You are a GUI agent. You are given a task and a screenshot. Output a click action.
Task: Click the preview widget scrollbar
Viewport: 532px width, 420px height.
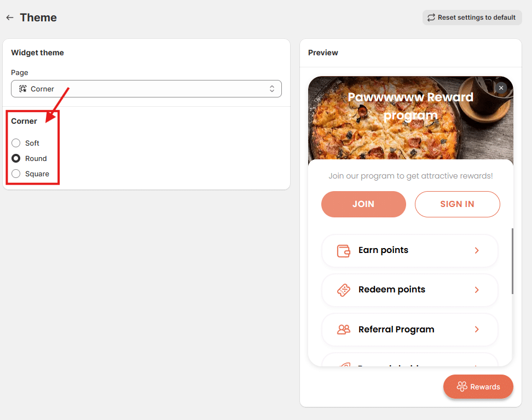click(512, 261)
